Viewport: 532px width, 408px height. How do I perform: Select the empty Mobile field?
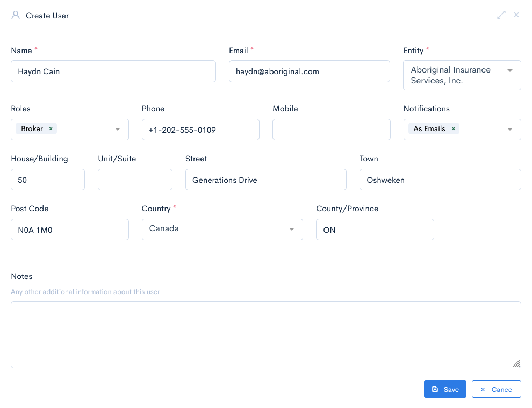(x=331, y=130)
